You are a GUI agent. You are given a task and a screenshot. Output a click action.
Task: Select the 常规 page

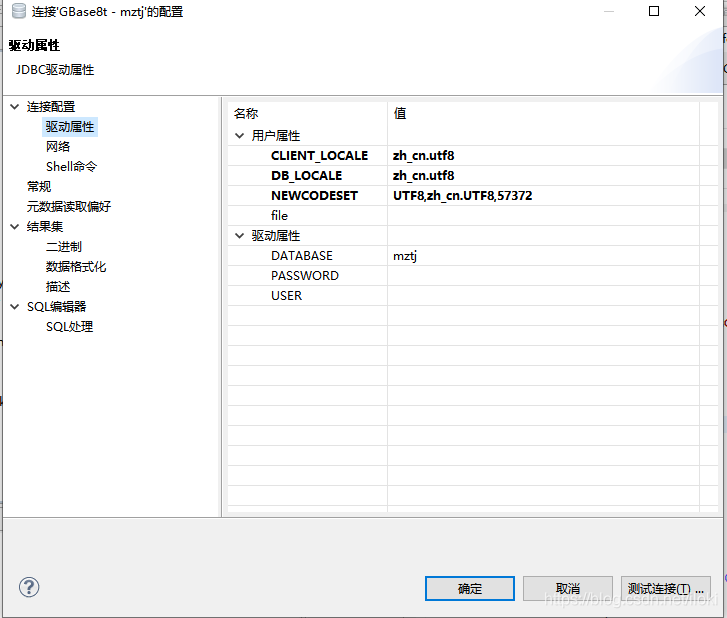tap(39, 186)
